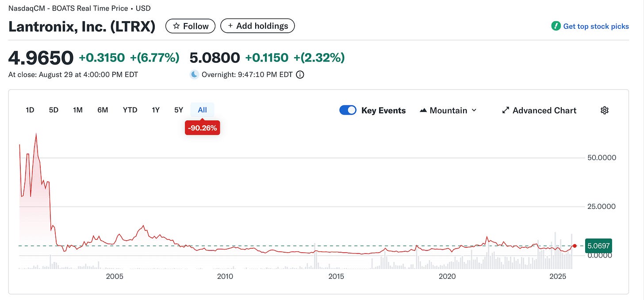This screenshot has height=300, width=644.
Task: Select the 5D time range
Action: tap(54, 110)
